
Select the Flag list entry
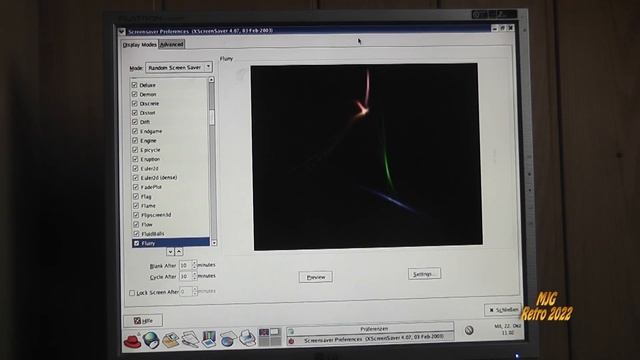coord(146,196)
